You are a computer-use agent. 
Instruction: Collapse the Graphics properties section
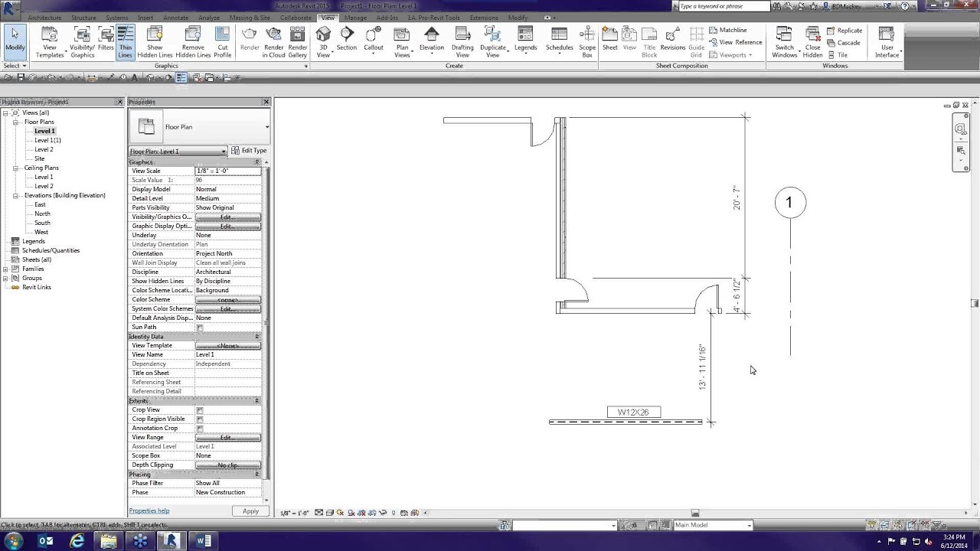pyautogui.click(x=256, y=162)
